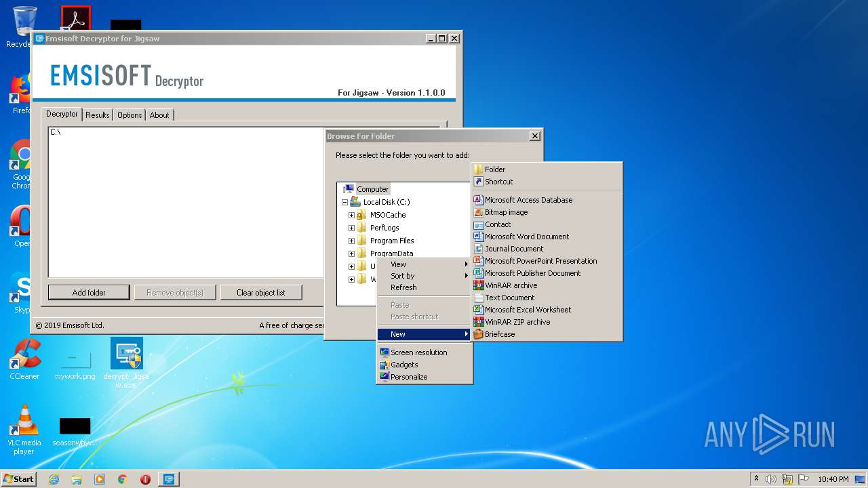Create a new Shortcut from submenu
The height and width of the screenshot is (488, 868).
[547, 182]
